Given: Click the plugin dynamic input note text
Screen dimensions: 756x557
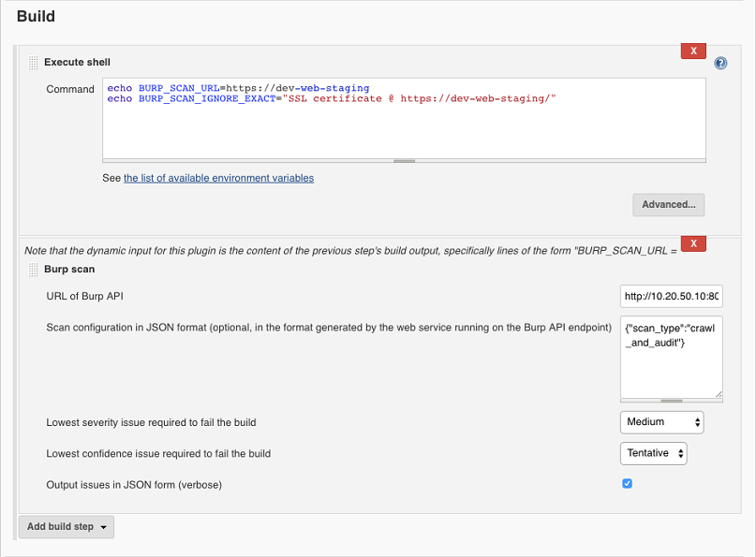Looking at the screenshot, I should point(350,251).
